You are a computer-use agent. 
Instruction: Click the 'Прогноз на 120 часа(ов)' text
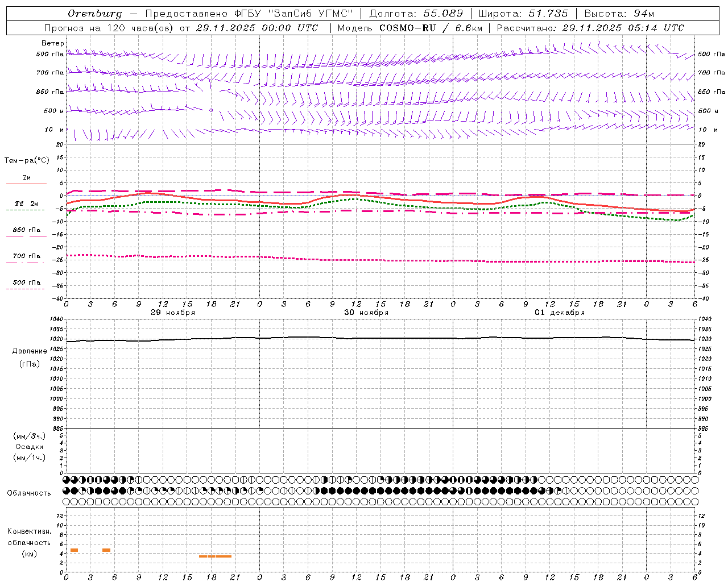[109, 28]
